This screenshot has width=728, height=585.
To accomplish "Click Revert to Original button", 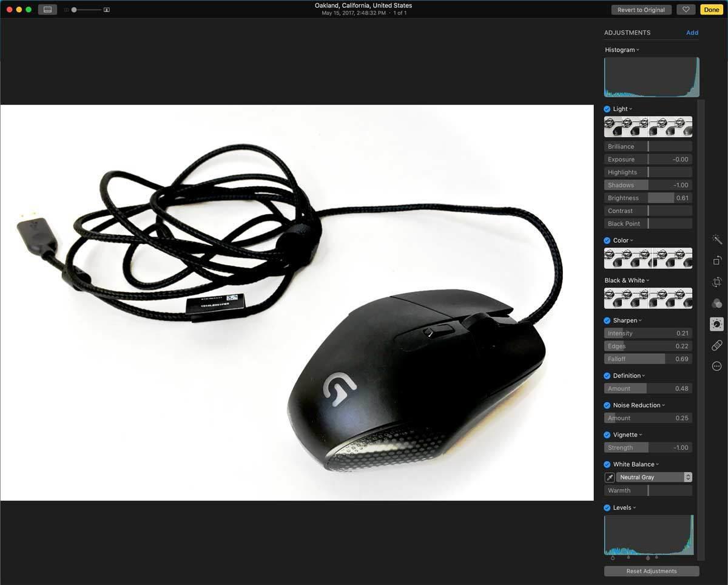I will pos(641,10).
